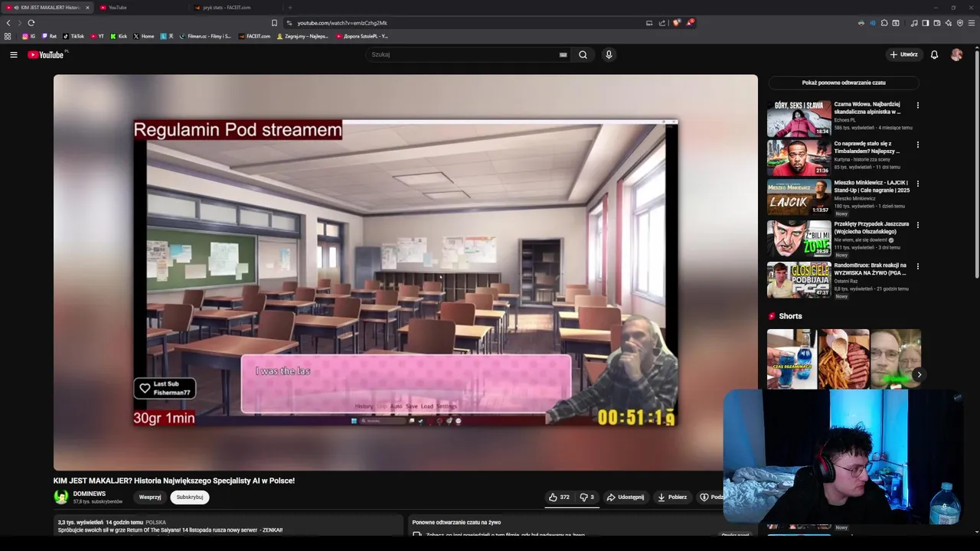Open the Brave wallet icon
Screen dimensions: 980x551
[937, 23]
